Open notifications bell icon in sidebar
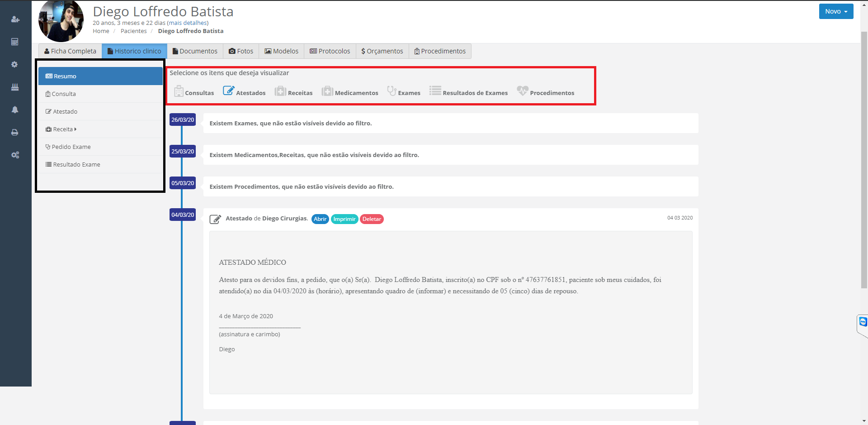This screenshot has width=868, height=425. click(15, 110)
